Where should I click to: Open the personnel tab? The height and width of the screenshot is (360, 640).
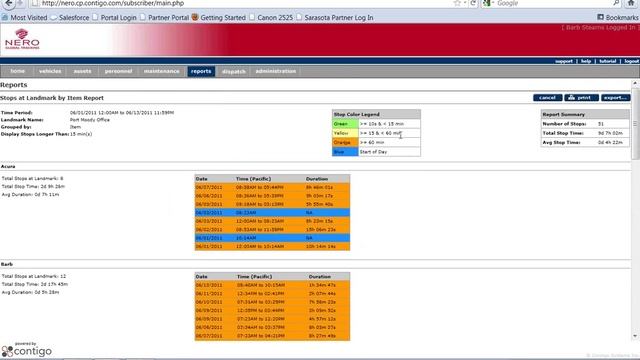click(118, 71)
